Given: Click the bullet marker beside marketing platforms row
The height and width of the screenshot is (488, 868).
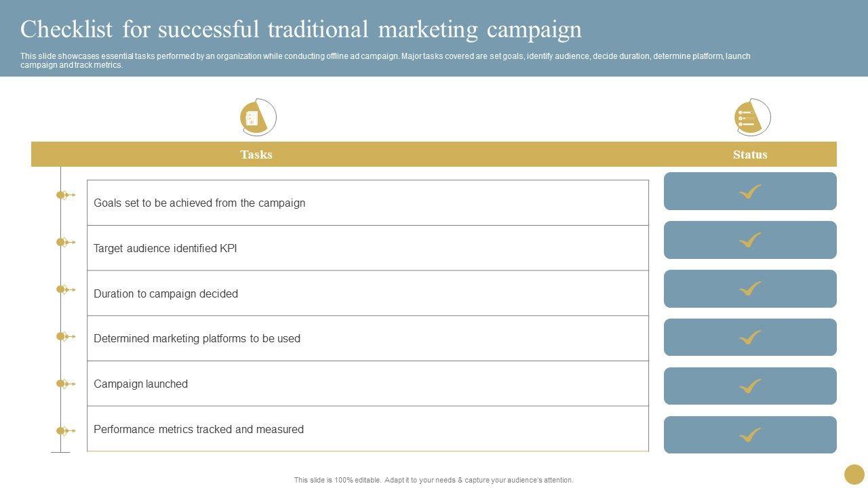Looking at the screenshot, I should coord(62,336).
